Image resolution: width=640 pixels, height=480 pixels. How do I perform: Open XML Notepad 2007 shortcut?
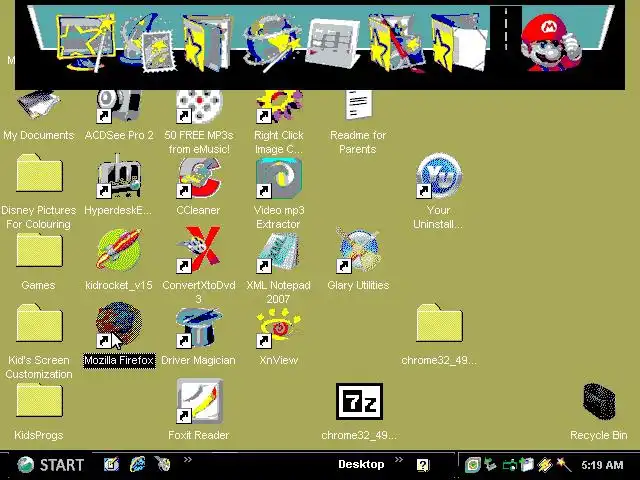[279, 252]
